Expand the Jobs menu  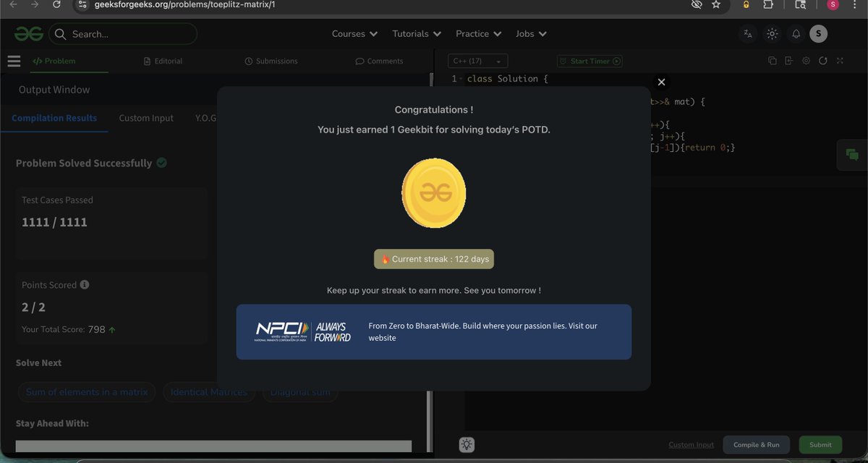pyautogui.click(x=531, y=34)
